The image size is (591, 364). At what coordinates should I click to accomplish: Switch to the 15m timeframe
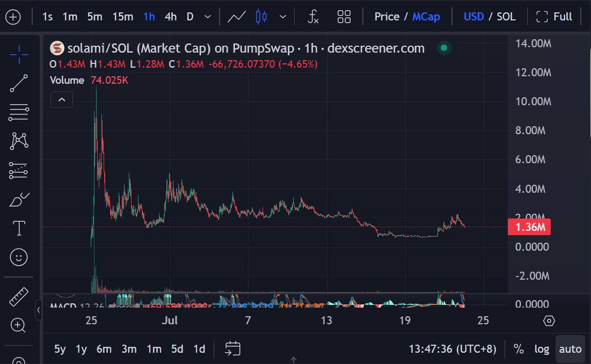[x=122, y=17]
